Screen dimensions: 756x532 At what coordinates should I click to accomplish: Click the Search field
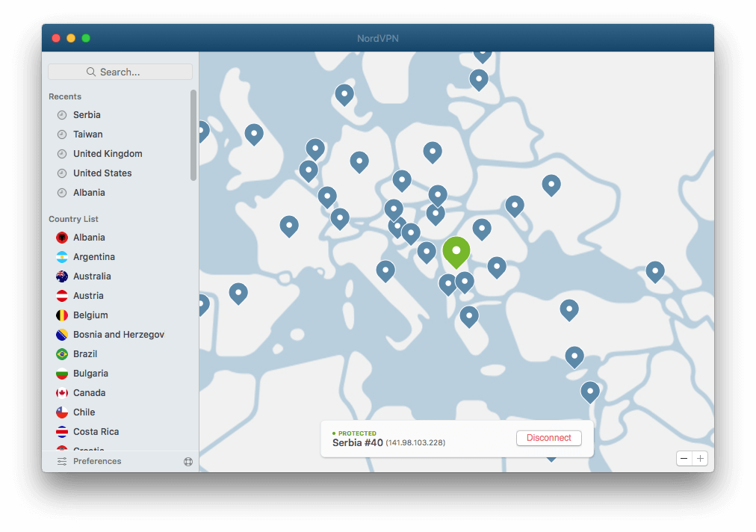tap(120, 72)
